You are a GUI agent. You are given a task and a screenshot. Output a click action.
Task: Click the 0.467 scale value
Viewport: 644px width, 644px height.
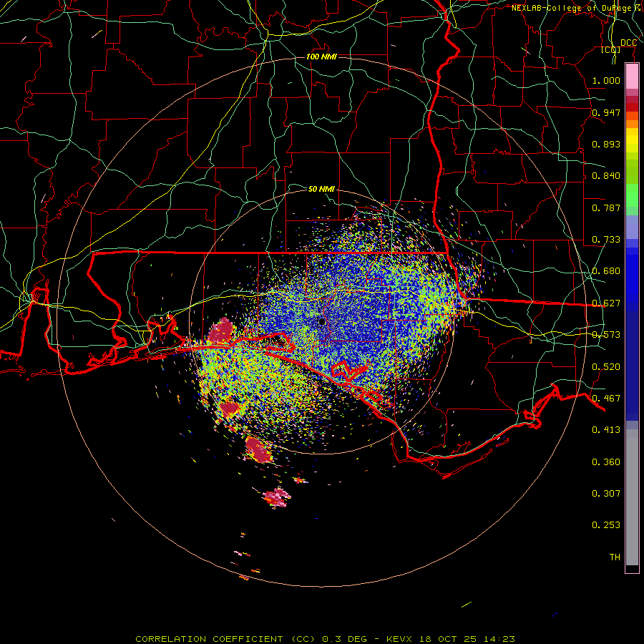606,399
